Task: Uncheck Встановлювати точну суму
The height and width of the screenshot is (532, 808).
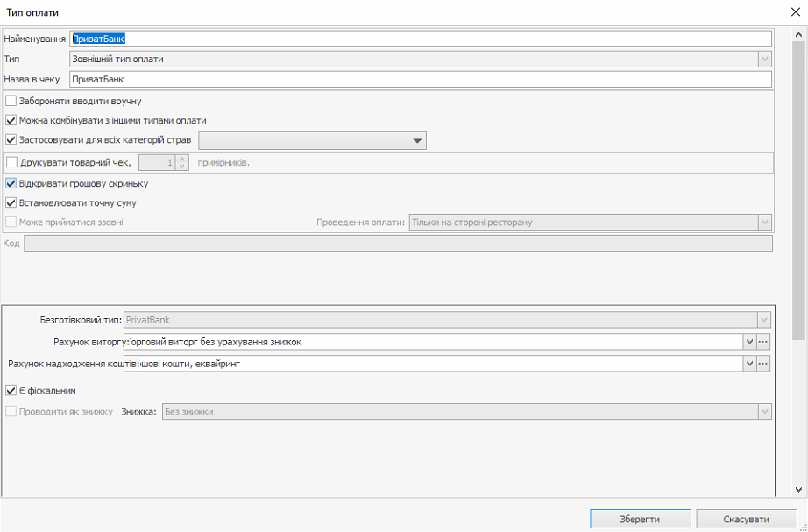Action: [x=11, y=203]
